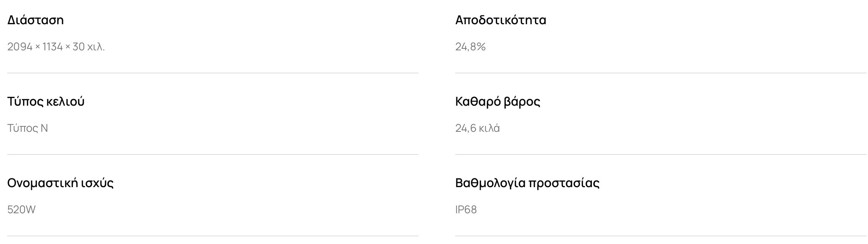Click the Τύπος κελιού label
This screenshot has height=244, width=868.
point(46,101)
